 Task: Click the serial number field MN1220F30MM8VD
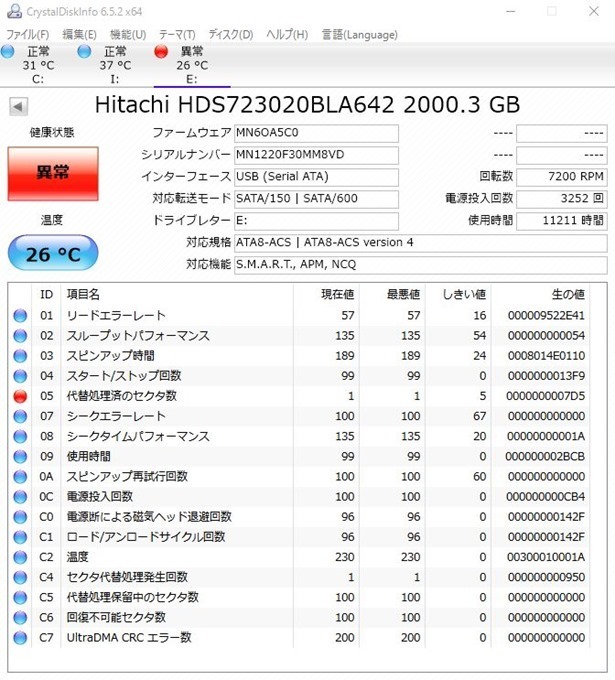[316, 155]
